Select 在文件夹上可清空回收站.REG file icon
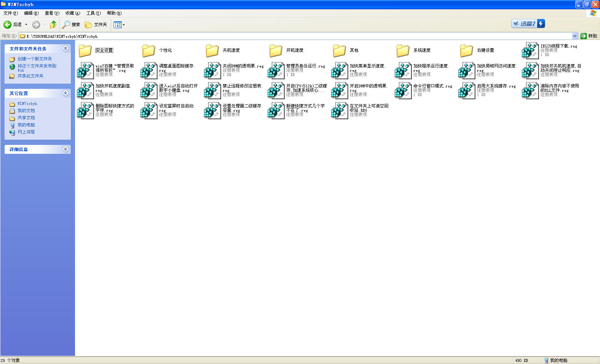Screen dimensions: 600x364 339,111
